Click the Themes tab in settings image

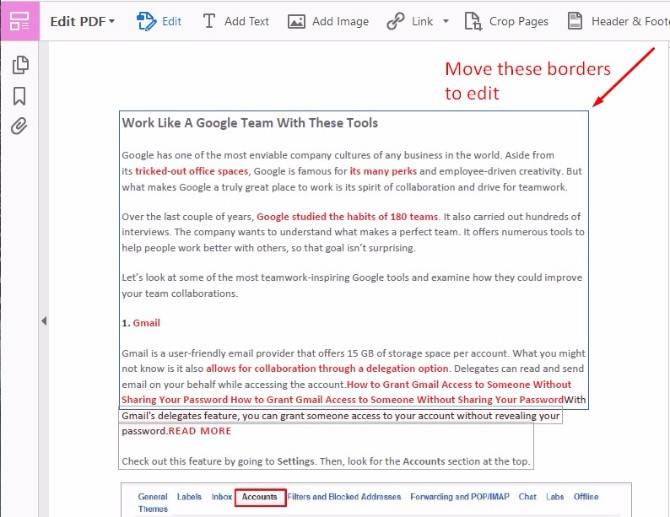tap(153, 509)
